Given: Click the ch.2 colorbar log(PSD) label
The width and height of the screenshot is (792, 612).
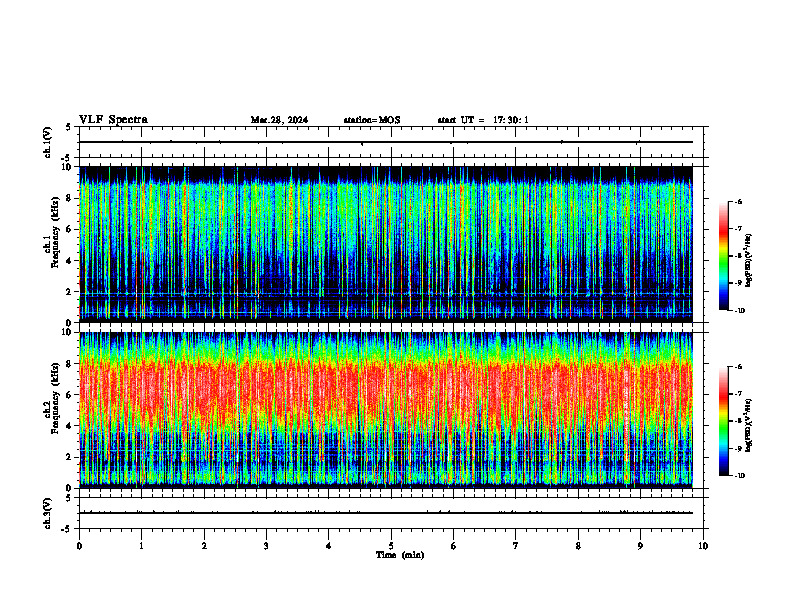Looking at the screenshot, I should pyautogui.click(x=749, y=425).
